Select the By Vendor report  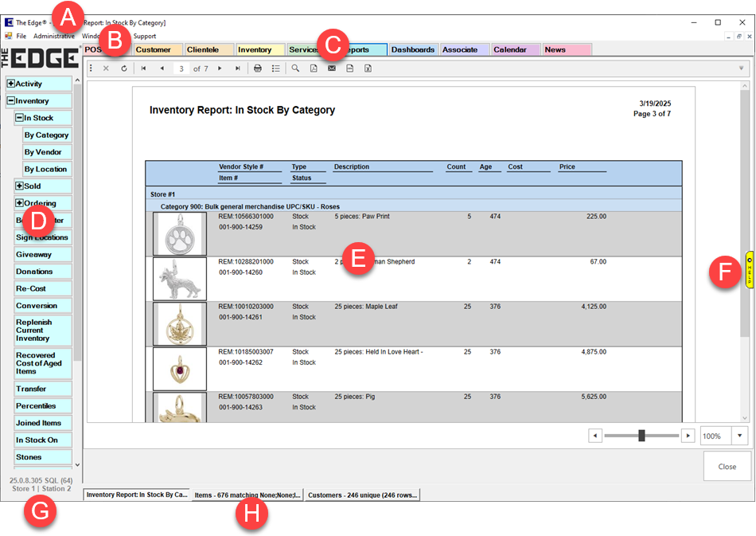43,152
